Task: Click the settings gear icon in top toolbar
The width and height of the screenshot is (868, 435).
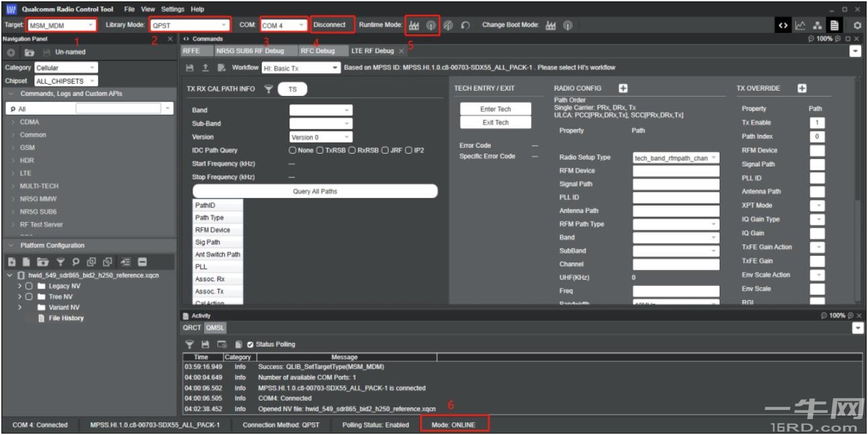Action: pos(857,26)
